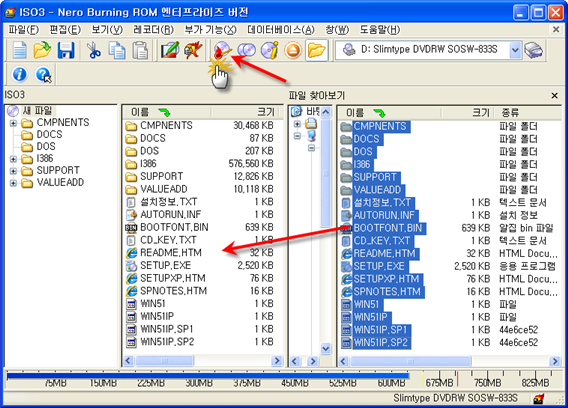Click the yellow capacity marker line
This screenshot has width=568, height=408.
[423, 378]
